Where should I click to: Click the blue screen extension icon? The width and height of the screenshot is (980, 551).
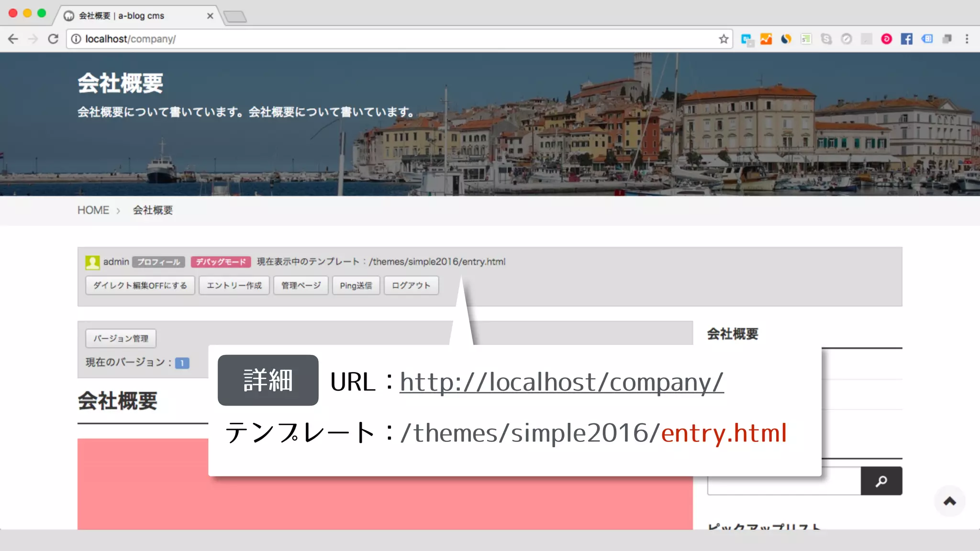927,39
